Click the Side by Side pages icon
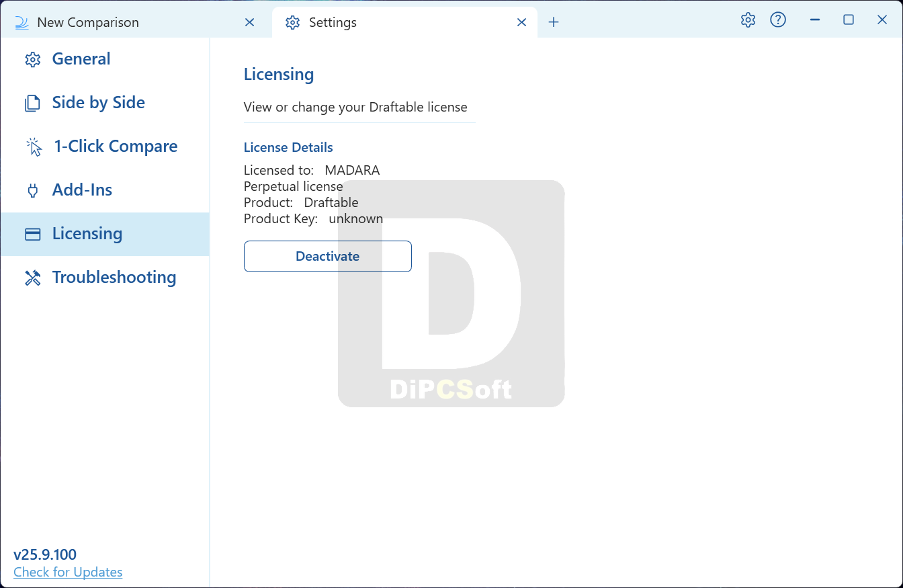The image size is (903, 588). [32, 103]
